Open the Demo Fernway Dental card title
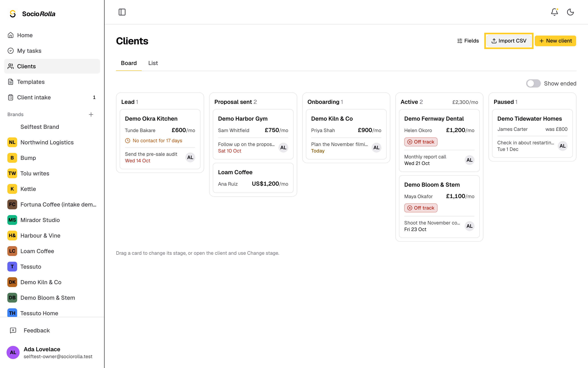The height and width of the screenshot is (368, 588). (434, 119)
